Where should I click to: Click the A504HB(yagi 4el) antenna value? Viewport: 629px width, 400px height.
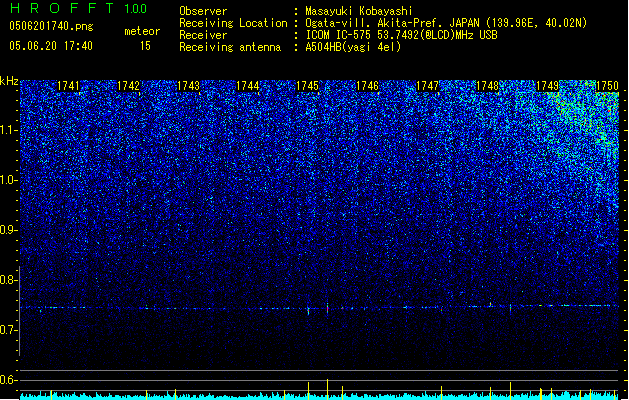click(x=353, y=47)
